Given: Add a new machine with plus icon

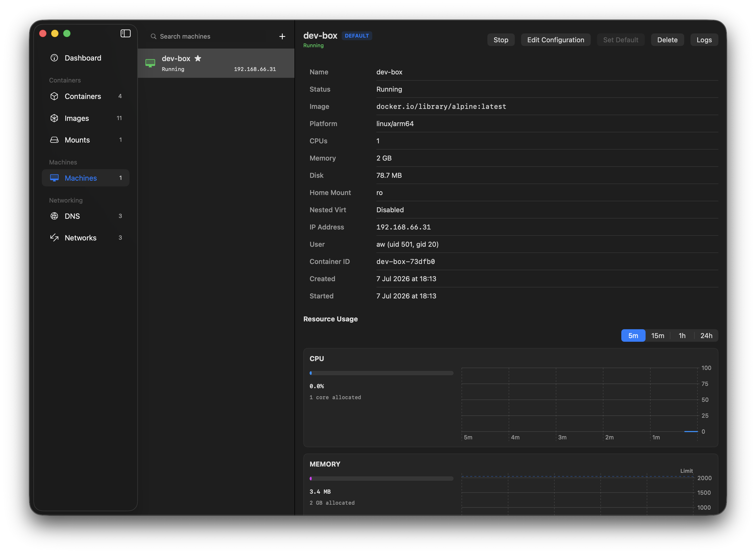Looking at the screenshot, I should (x=282, y=36).
